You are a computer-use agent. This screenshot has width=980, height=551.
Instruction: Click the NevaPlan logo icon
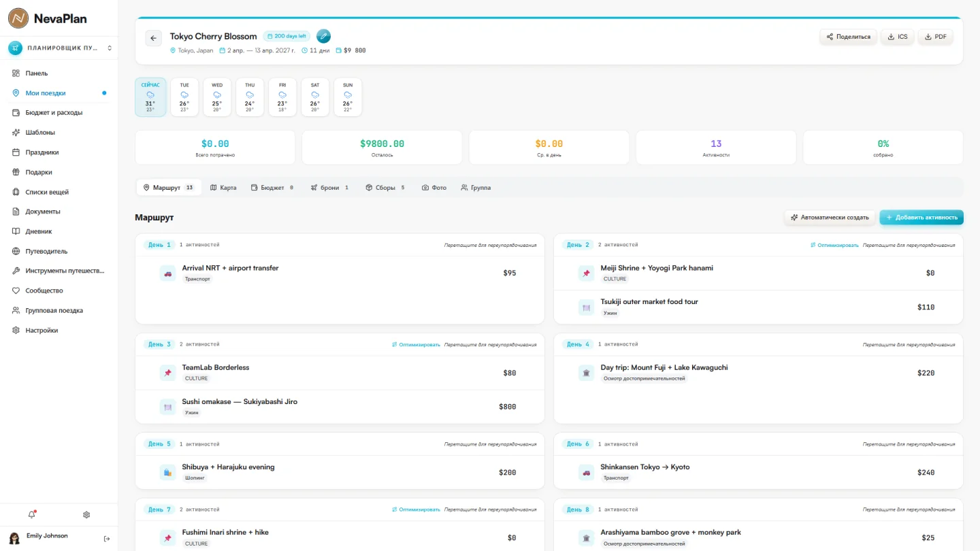click(18, 18)
